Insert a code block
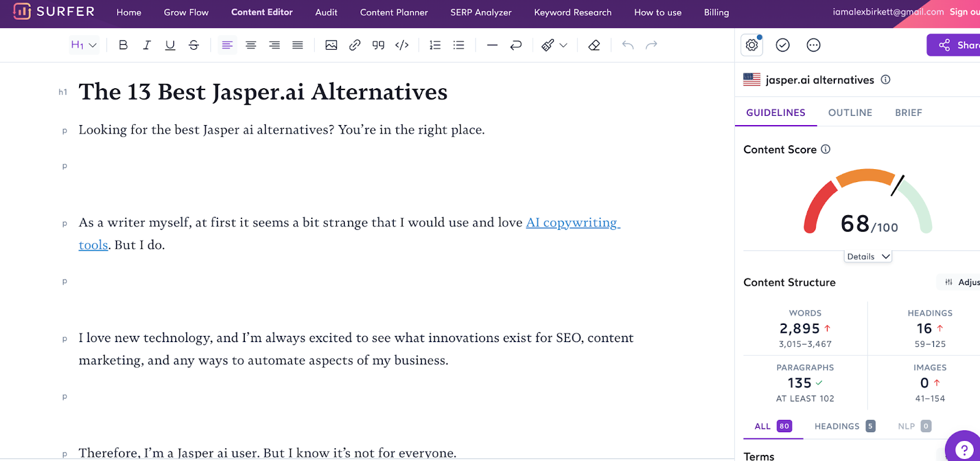The height and width of the screenshot is (461, 980). 402,45
